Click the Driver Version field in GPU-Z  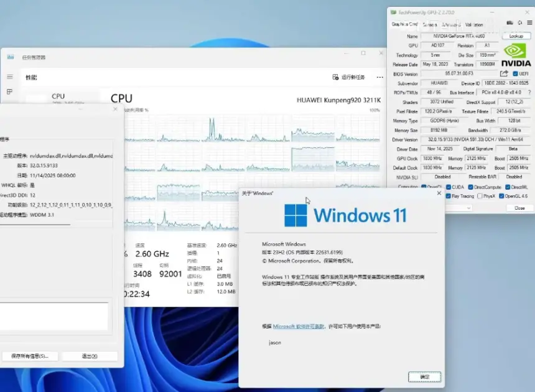pos(475,139)
